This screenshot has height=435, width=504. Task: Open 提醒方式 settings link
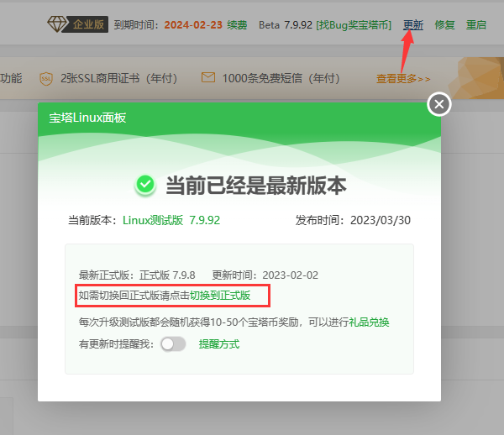click(x=219, y=344)
